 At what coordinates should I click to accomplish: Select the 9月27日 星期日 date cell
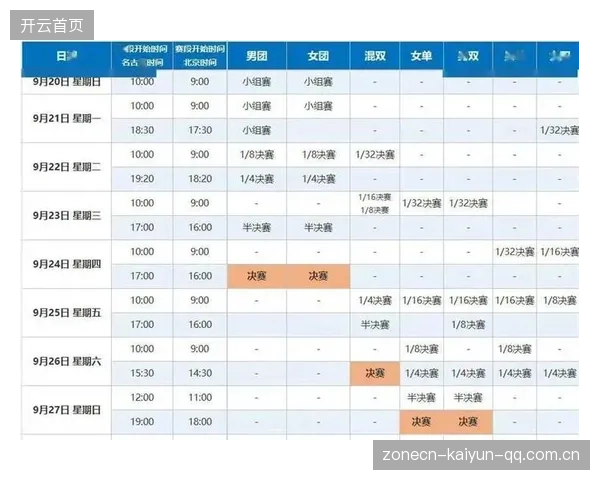pos(67,410)
